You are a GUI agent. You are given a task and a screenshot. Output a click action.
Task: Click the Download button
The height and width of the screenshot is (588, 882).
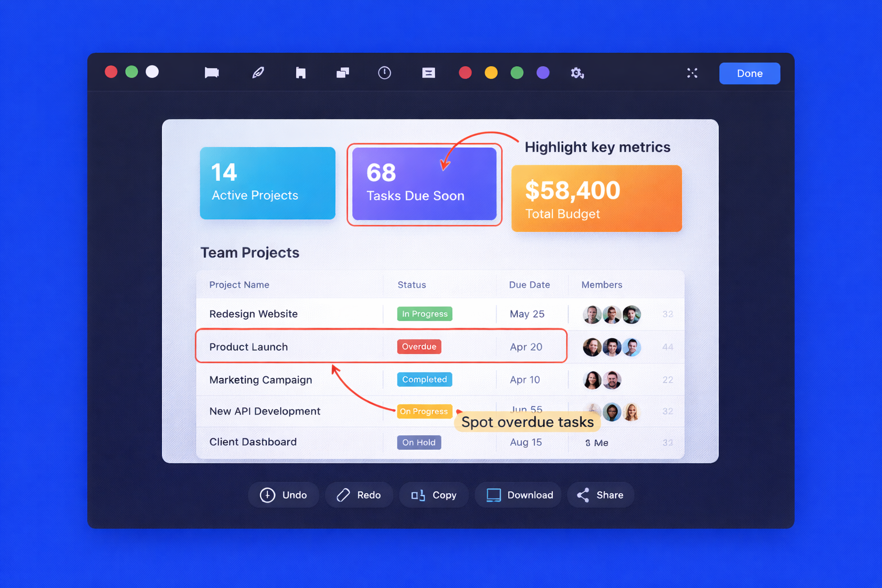[x=517, y=494]
